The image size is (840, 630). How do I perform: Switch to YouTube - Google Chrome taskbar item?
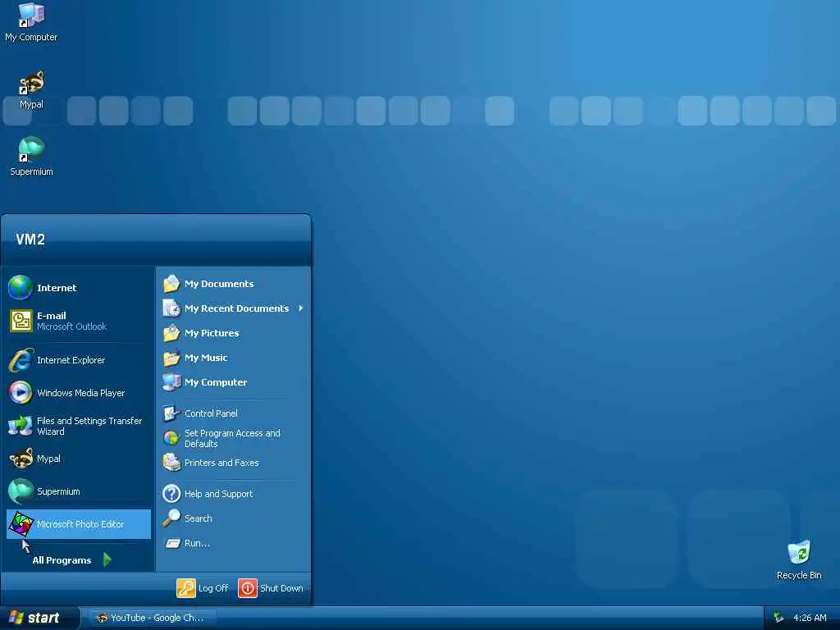tap(153, 618)
